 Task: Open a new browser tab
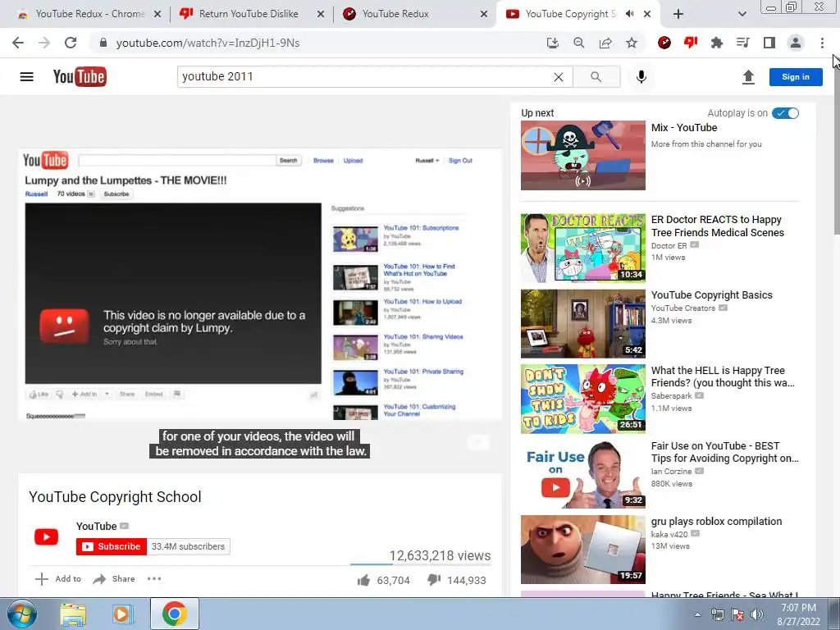(678, 15)
